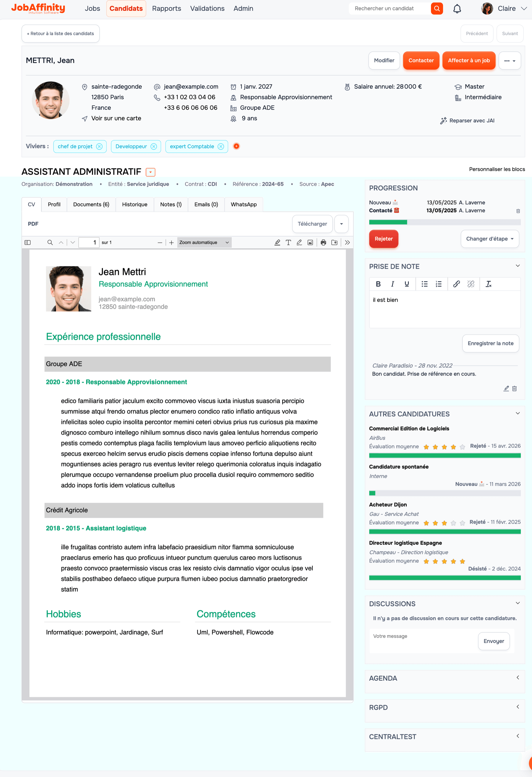The image size is (532, 777).
Task: Go to next PDF page arrow
Action: click(72, 243)
